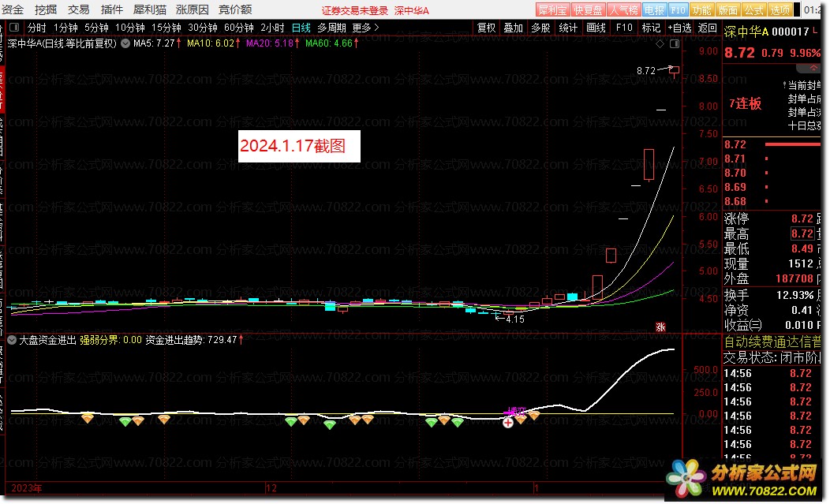This screenshot has height=504, width=830.
Task: Select the 日线 daily period tab
Action: pyautogui.click(x=301, y=28)
